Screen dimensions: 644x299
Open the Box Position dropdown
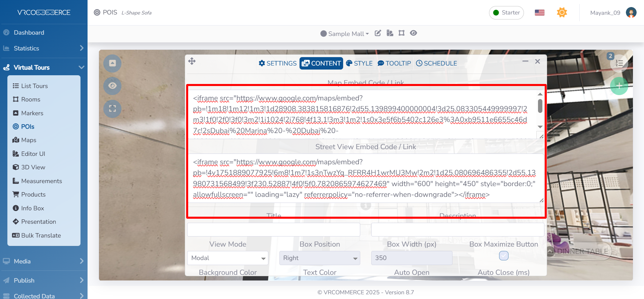(x=319, y=258)
